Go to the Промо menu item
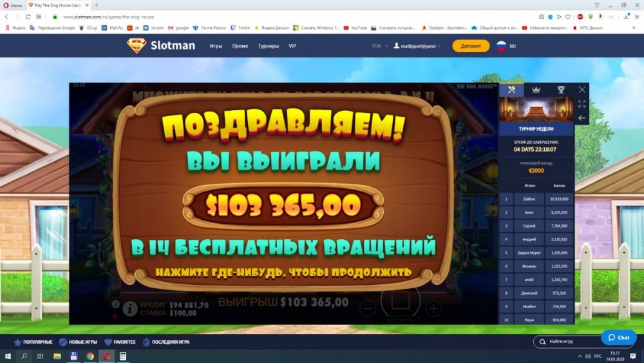 (240, 46)
